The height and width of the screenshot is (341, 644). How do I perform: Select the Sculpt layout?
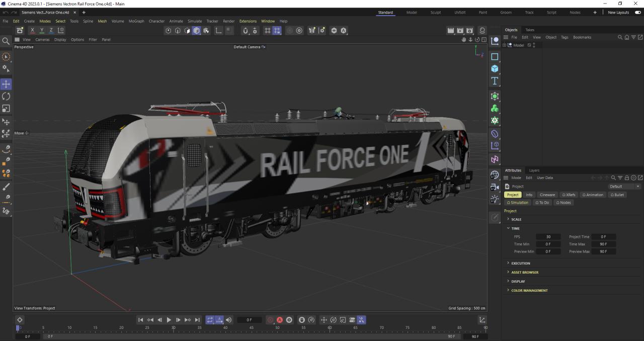[435, 13]
